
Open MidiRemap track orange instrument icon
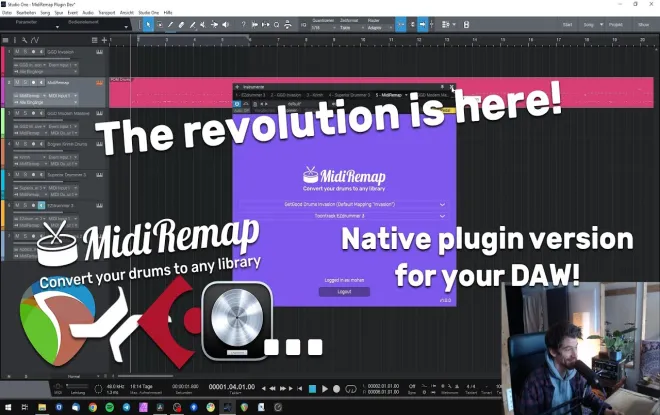pyautogui.click(x=99, y=82)
